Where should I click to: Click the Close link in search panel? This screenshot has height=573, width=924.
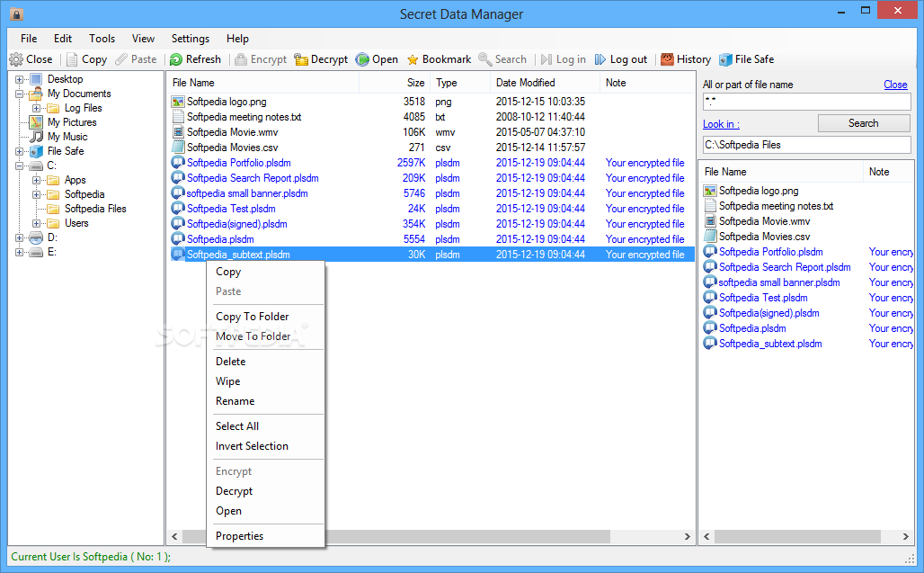point(895,85)
